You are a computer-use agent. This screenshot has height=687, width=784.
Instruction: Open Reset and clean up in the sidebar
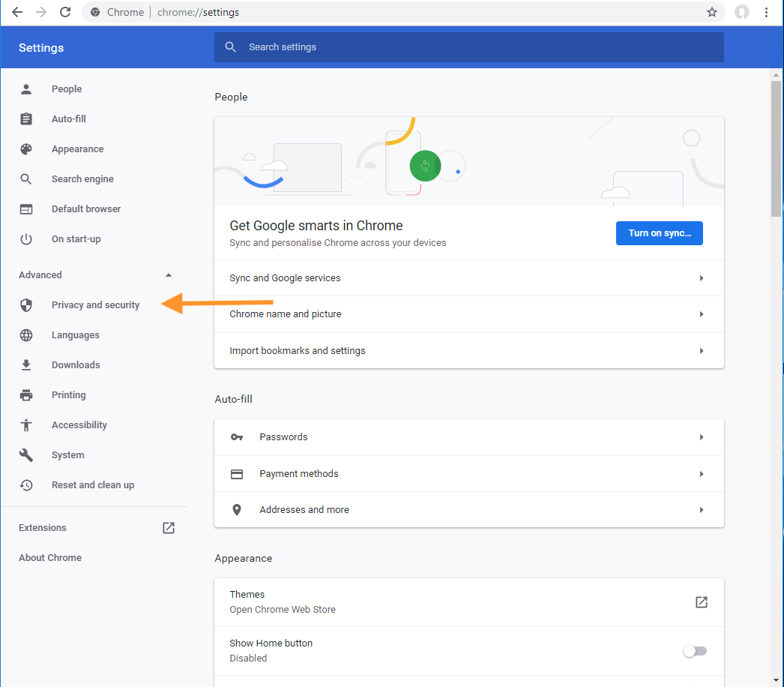(x=92, y=485)
